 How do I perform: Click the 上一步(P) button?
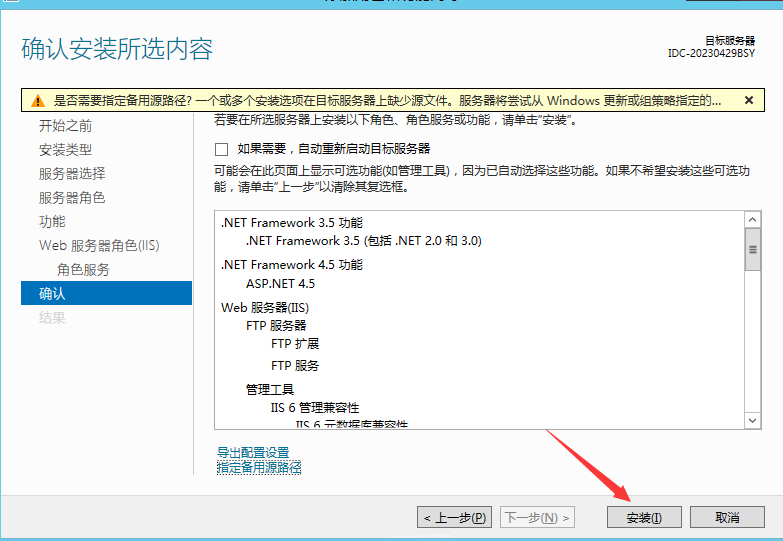pos(454,518)
